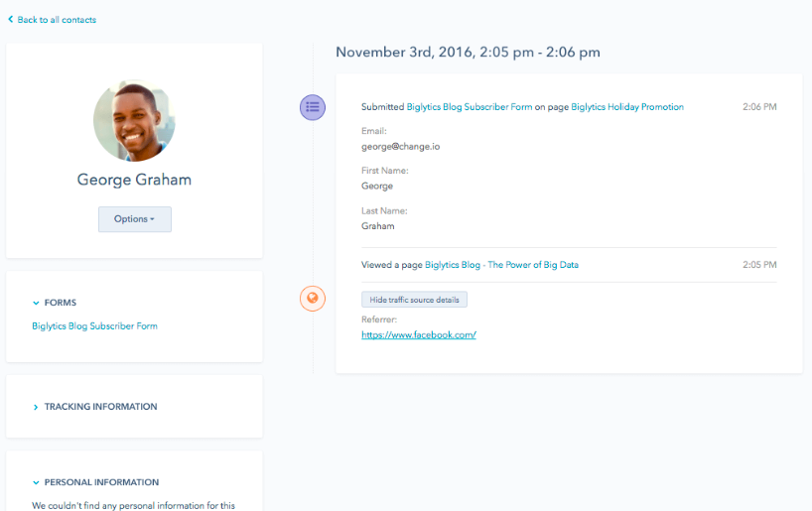Viewport: 812px width, 511px height.
Task: Click the 2:05 PM page view timestamp
Action: pyautogui.click(x=759, y=265)
